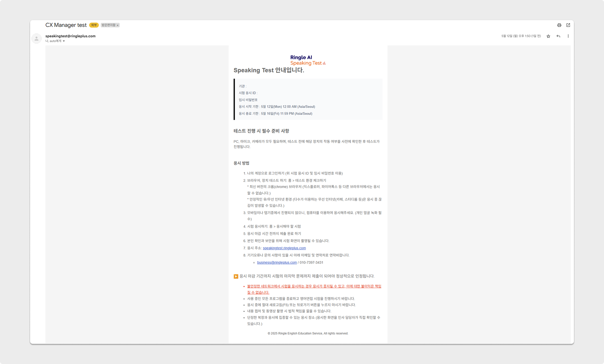
Task: Click the Ringle AI Speaking Test logo
Action: tap(308, 60)
